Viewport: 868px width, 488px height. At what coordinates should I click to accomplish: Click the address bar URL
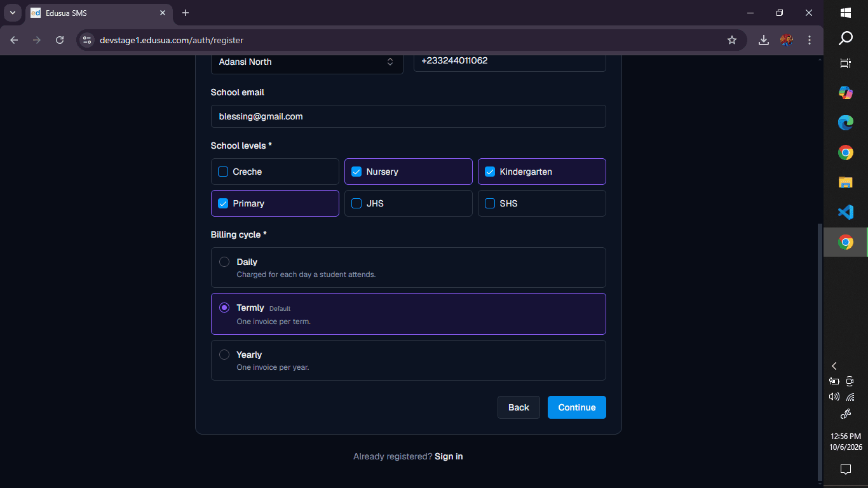(172, 40)
